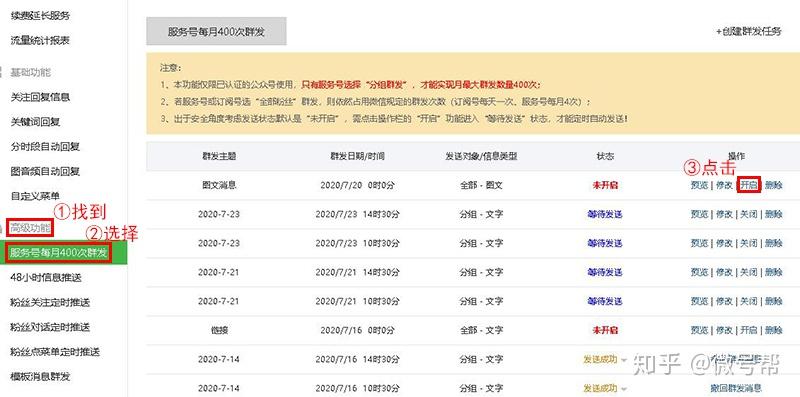Open 流量统计报表 in the sidebar
Image resolution: width=800 pixels, height=397 pixels.
click(40, 41)
